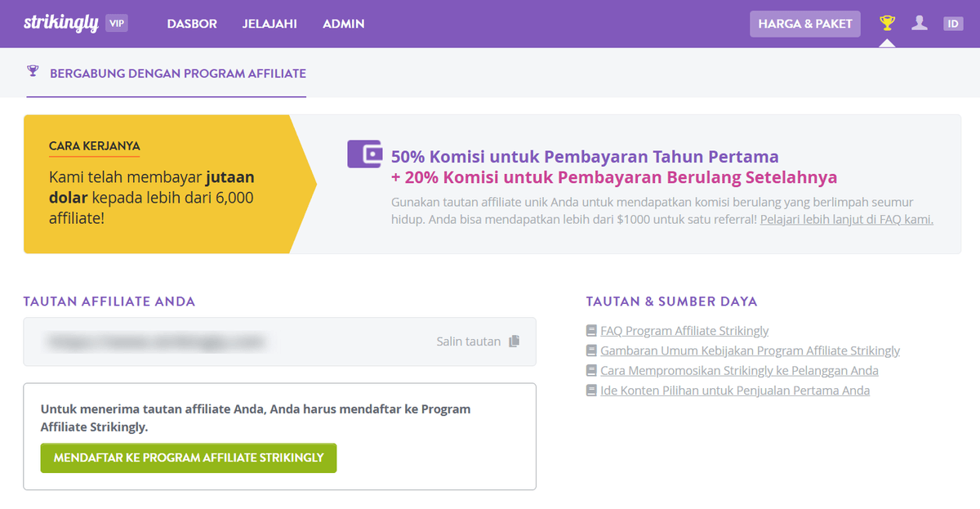The image size is (980, 509).
Task: Click the VIP badge
Action: (117, 24)
